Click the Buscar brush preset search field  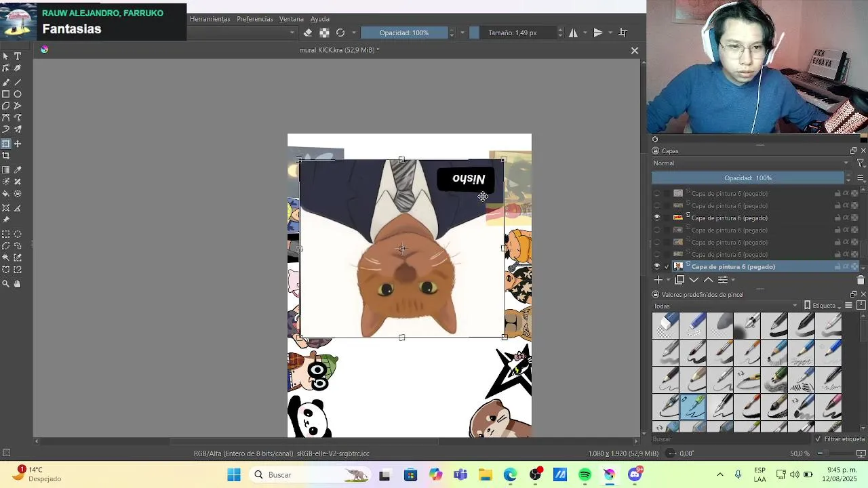tap(732, 439)
